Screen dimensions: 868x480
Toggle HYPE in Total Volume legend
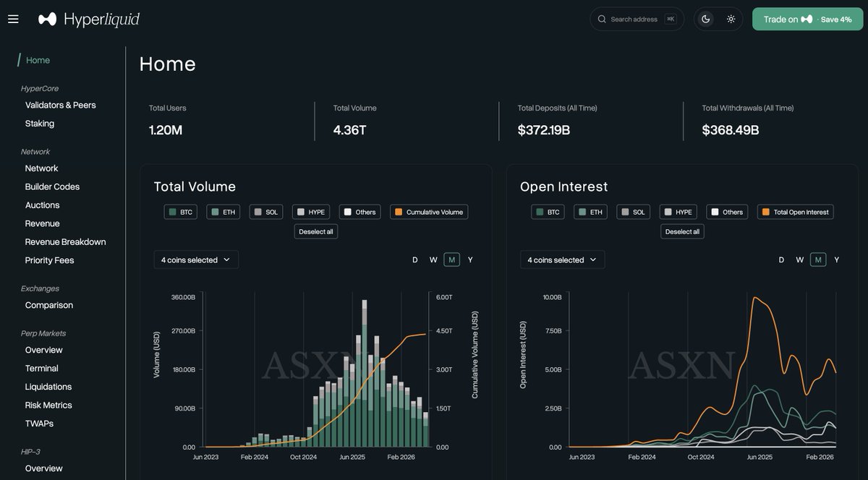pos(311,212)
